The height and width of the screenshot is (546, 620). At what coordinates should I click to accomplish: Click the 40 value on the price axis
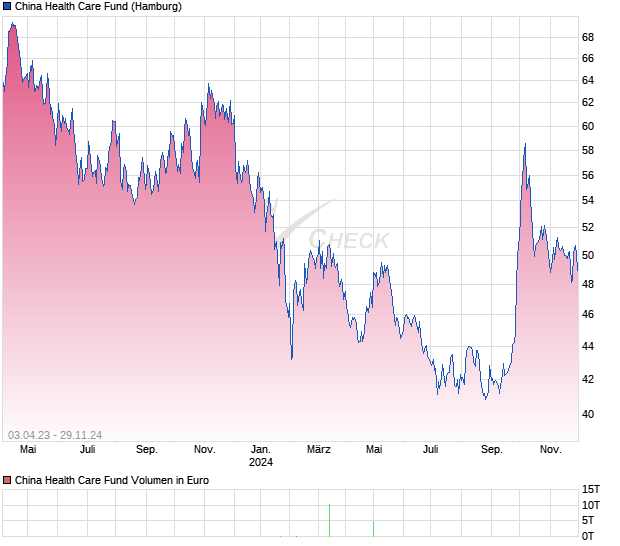[588, 414]
